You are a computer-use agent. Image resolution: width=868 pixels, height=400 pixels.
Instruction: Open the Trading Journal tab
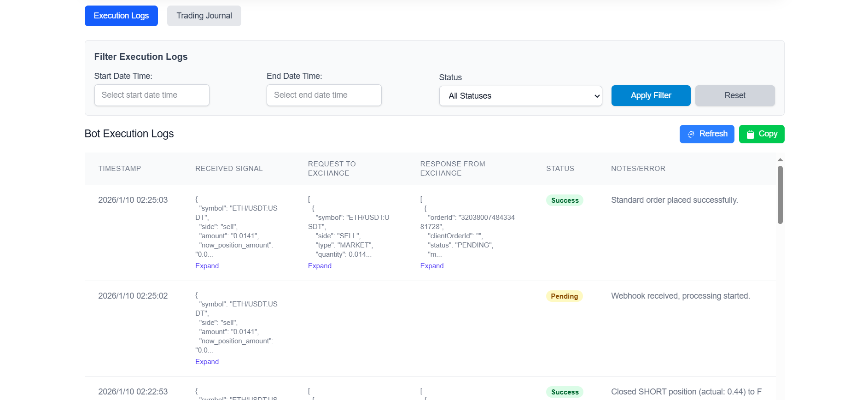click(x=204, y=16)
